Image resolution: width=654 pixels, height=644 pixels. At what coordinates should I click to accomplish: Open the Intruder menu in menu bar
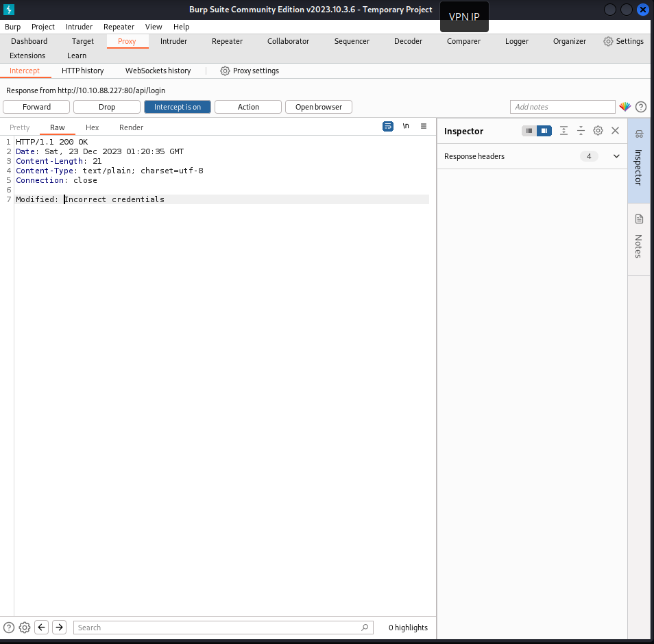coord(79,27)
